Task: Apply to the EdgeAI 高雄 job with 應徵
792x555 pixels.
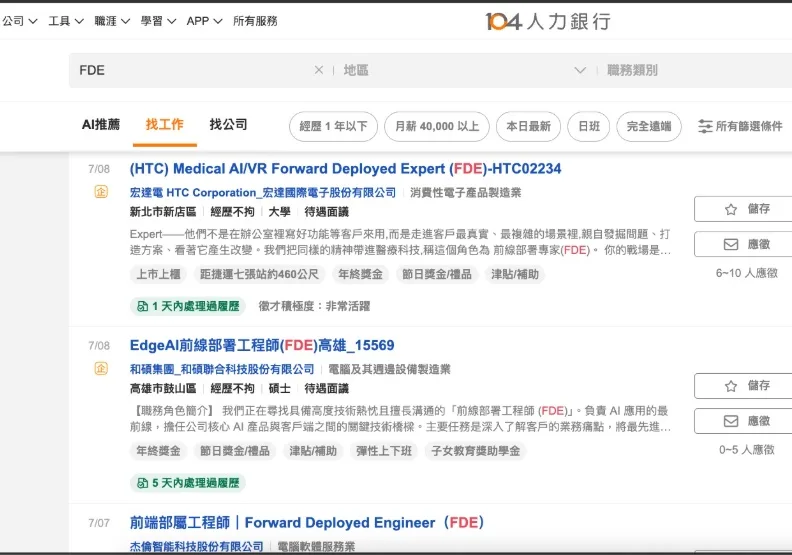Action: pos(744,421)
